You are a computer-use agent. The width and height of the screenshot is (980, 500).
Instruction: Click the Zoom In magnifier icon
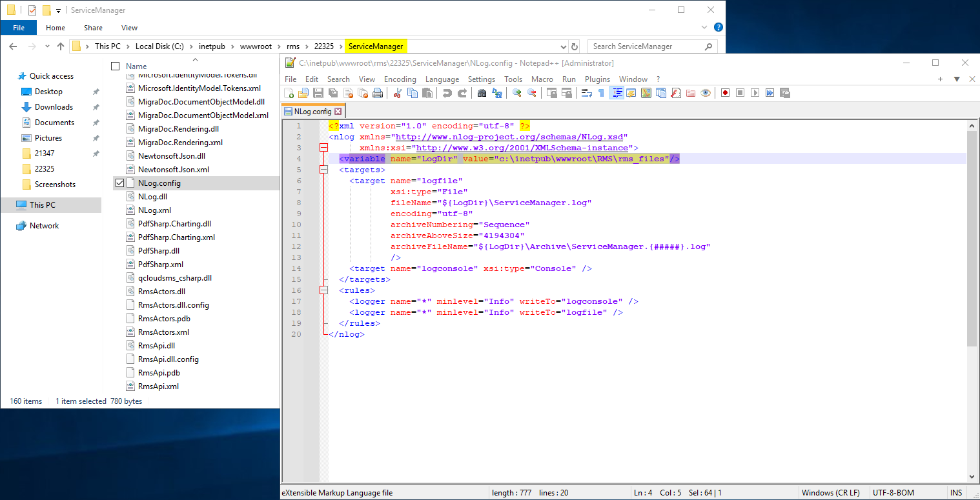(516, 93)
